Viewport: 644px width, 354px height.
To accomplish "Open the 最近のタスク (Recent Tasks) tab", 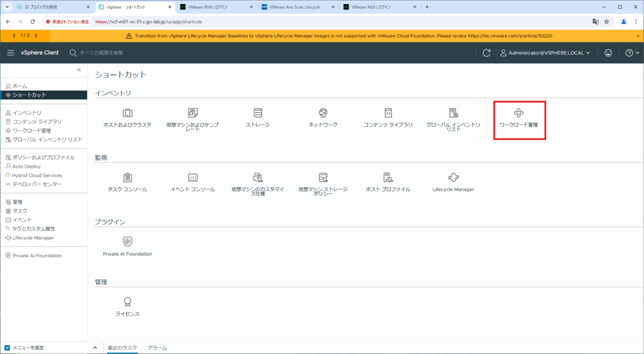I will (122, 348).
